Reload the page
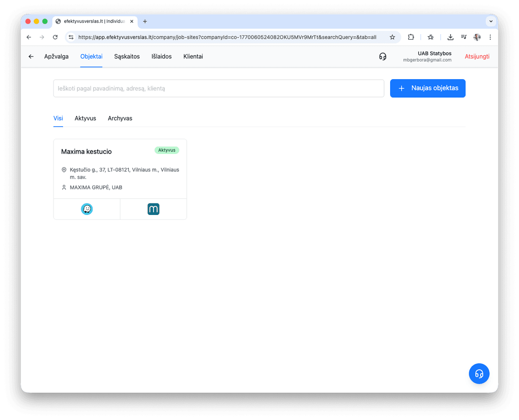 tap(55, 37)
